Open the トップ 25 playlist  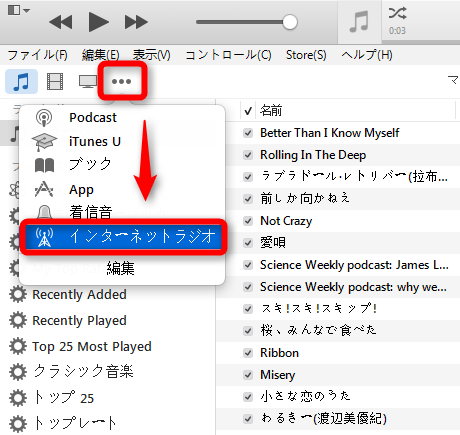[64, 397]
